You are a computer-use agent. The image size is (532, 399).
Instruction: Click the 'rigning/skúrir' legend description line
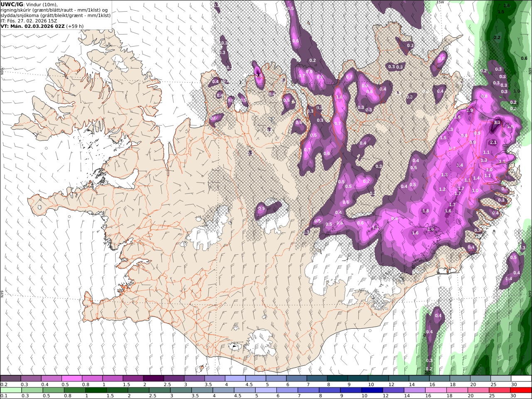point(54,10)
